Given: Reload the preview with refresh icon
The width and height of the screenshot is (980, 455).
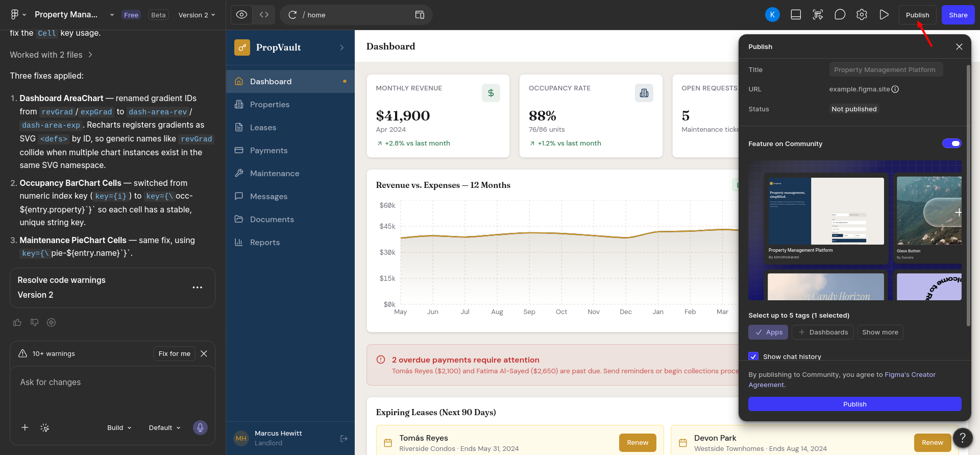Looking at the screenshot, I should click(x=292, y=15).
